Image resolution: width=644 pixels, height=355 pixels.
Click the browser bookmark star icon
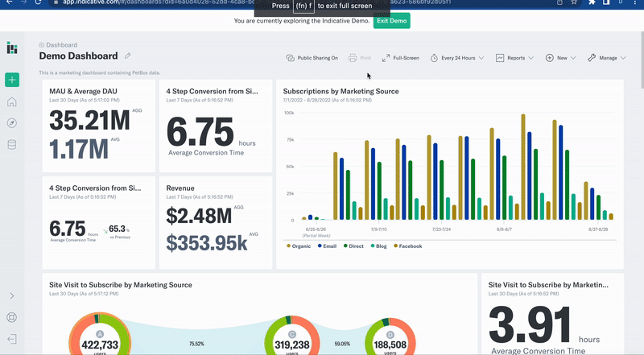pyautogui.click(x=574, y=2)
